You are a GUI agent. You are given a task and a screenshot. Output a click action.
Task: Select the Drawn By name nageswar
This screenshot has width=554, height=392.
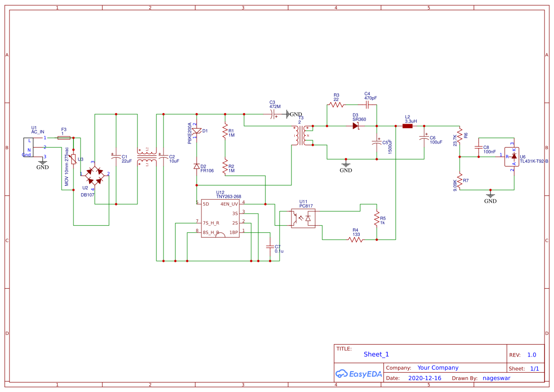tap(496, 378)
